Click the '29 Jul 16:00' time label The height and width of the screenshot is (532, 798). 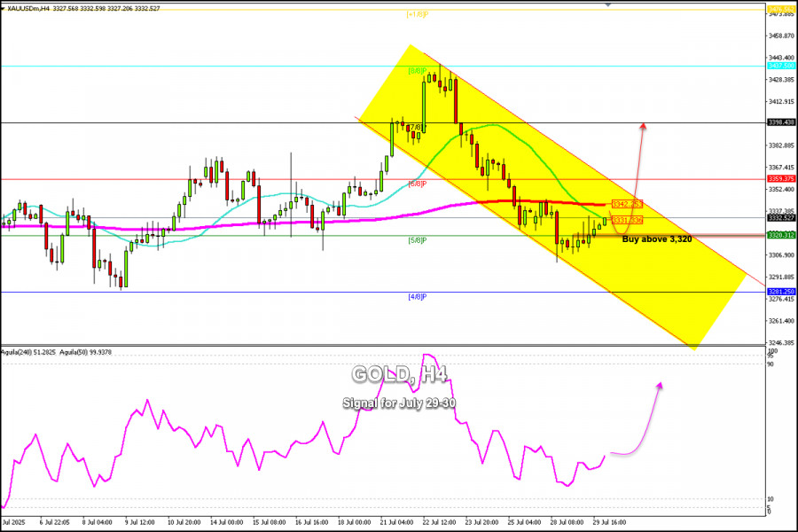pyautogui.click(x=609, y=522)
